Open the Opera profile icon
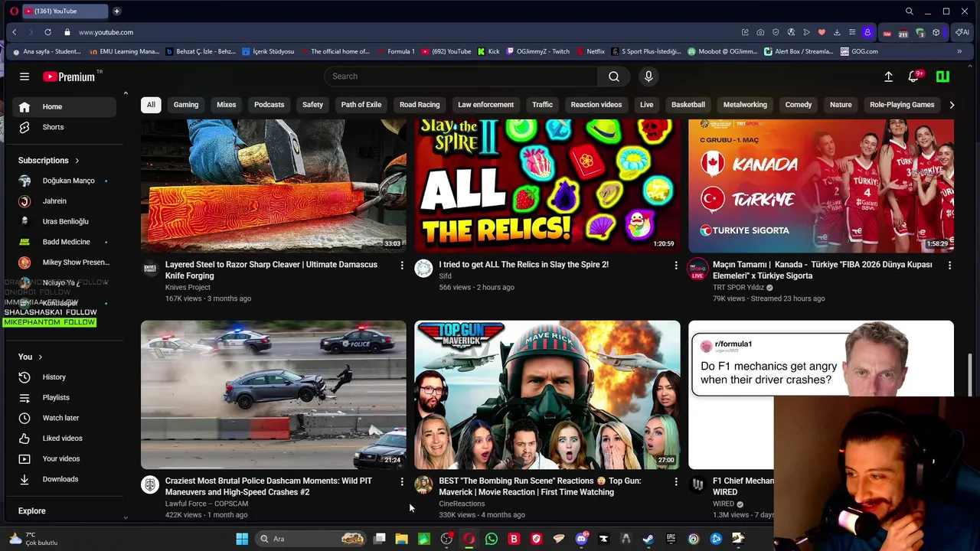 point(867,32)
